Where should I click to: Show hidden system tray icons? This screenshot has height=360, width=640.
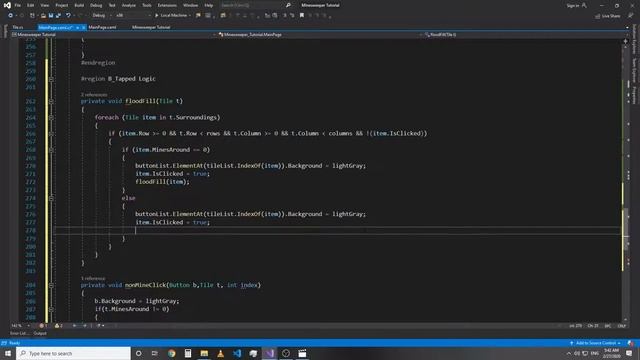coord(569,353)
